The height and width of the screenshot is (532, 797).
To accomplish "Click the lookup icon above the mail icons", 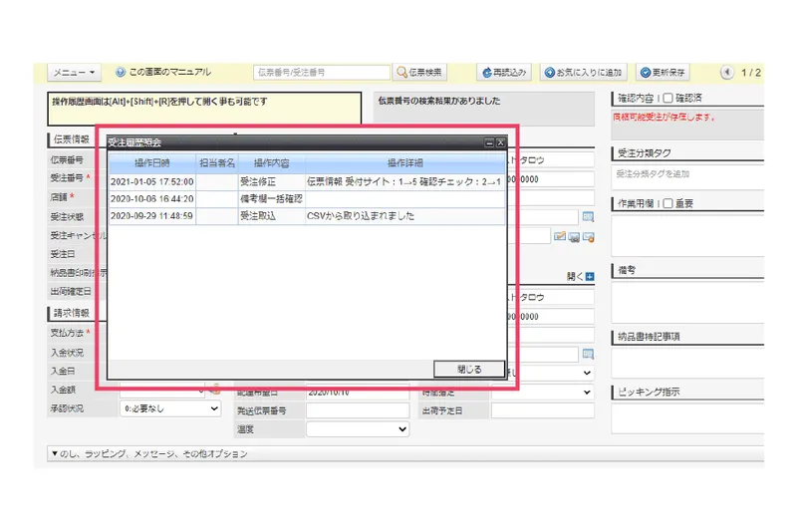I will coord(588,217).
